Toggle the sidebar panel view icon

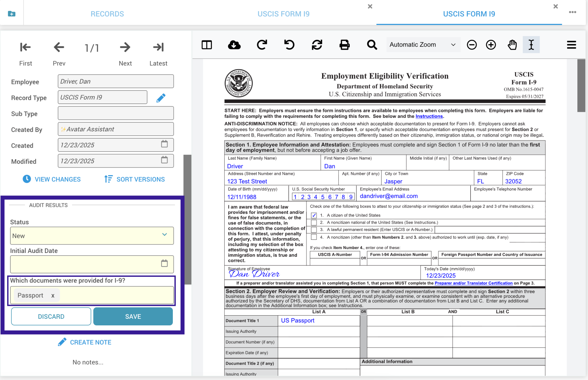[x=207, y=45]
